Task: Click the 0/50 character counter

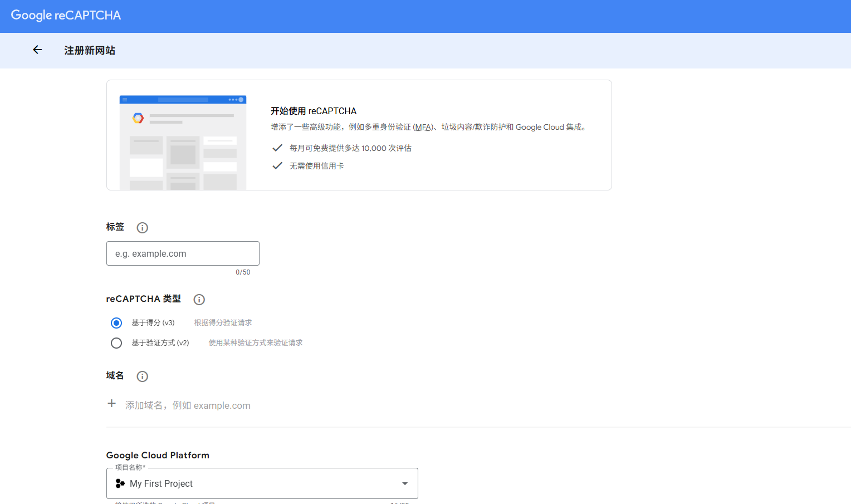Action: coord(243,272)
